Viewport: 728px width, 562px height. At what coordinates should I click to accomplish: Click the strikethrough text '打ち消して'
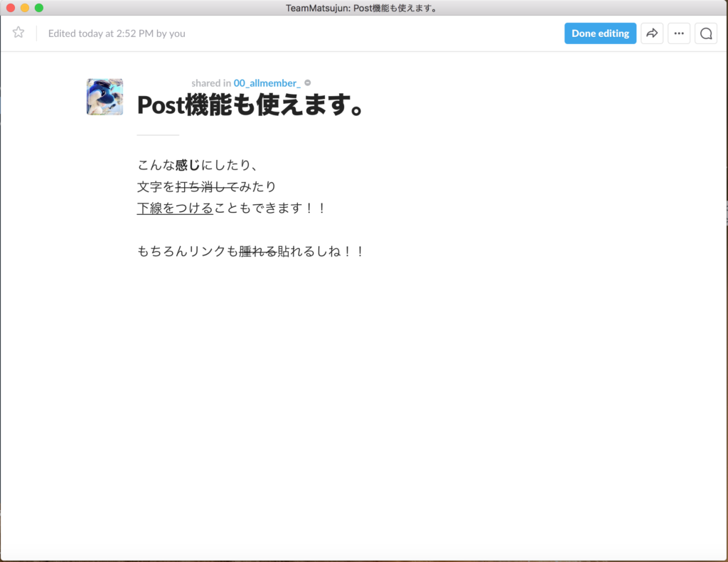point(206,187)
